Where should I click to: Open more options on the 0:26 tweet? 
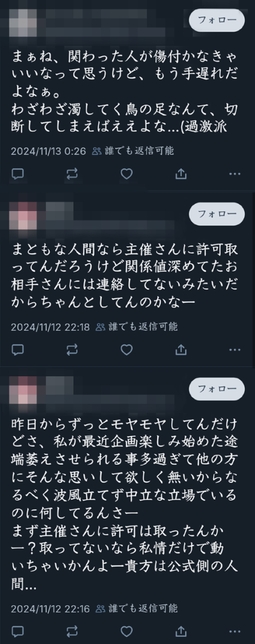pyautogui.click(x=235, y=174)
